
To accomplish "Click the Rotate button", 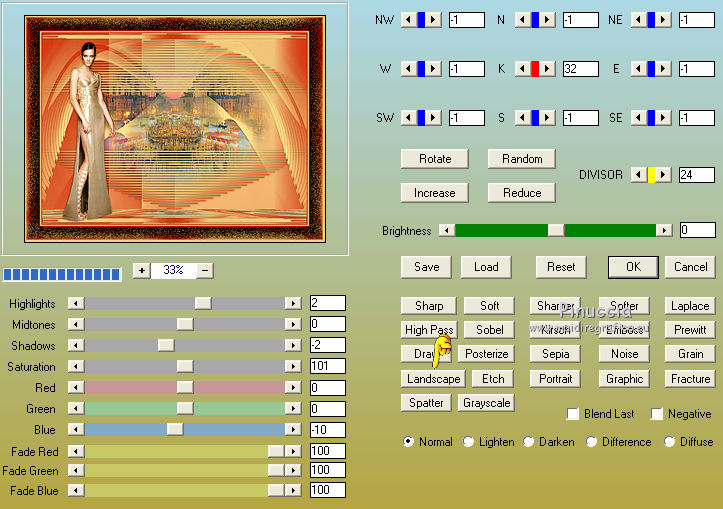I will pos(435,159).
